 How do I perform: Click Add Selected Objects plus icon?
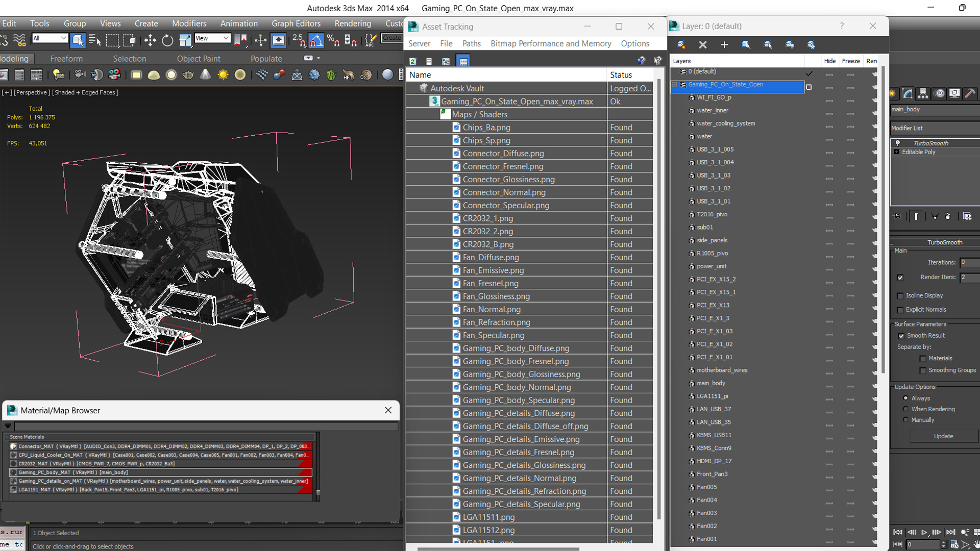point(724,45)
